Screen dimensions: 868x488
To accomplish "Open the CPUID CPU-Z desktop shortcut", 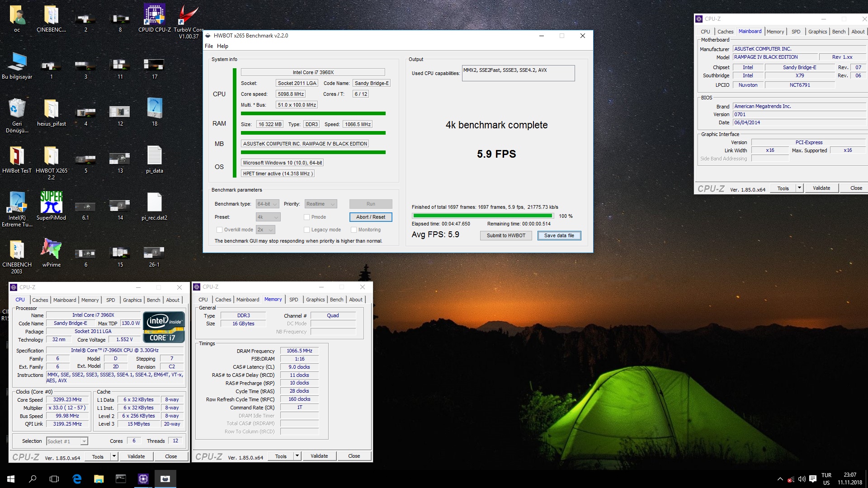I will pyautogui.click(x=155, y=18).
